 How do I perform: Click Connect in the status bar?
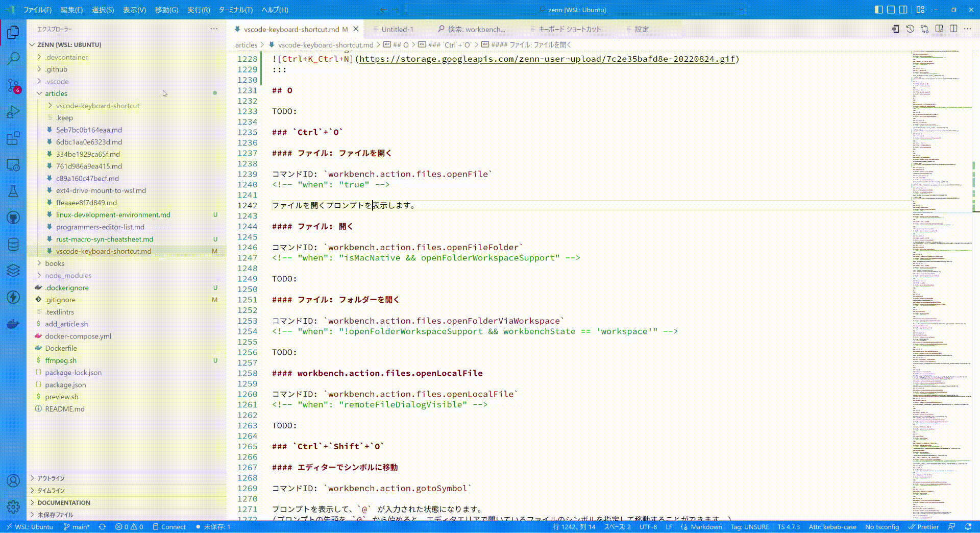(x=169, y=527)
